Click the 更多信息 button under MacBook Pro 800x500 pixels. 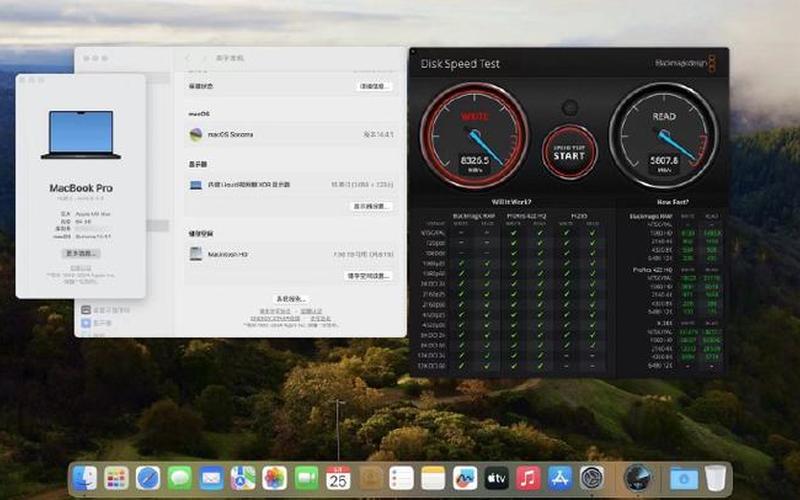81,253
